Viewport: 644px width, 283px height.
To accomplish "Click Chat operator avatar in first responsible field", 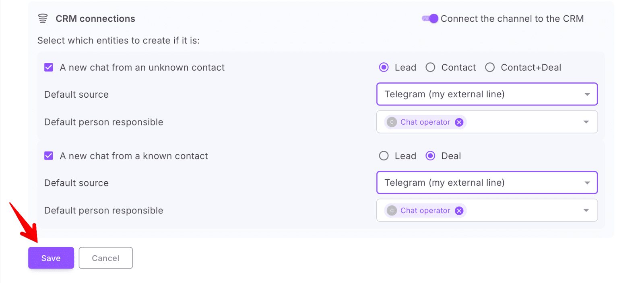I will point(392,122).
